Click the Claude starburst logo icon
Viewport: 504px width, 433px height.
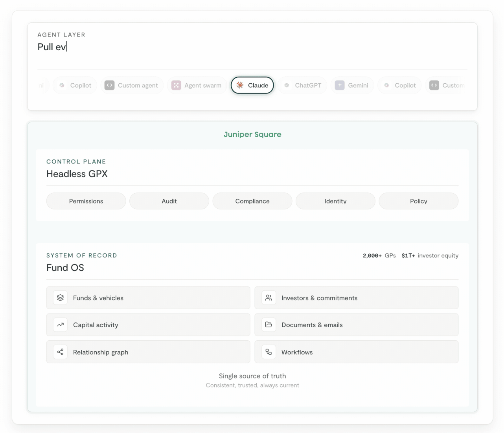240,85
